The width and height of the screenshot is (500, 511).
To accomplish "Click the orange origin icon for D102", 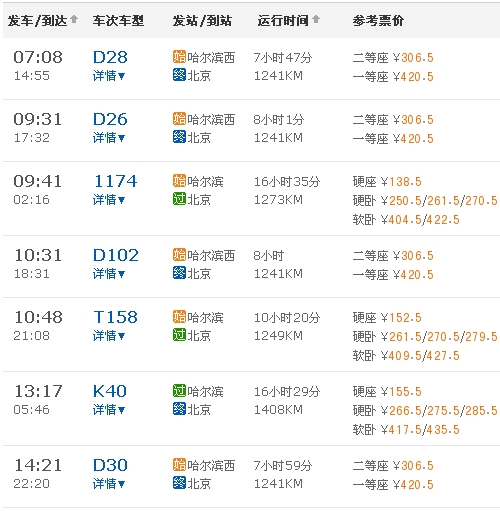I will click(x=179, y=255).
